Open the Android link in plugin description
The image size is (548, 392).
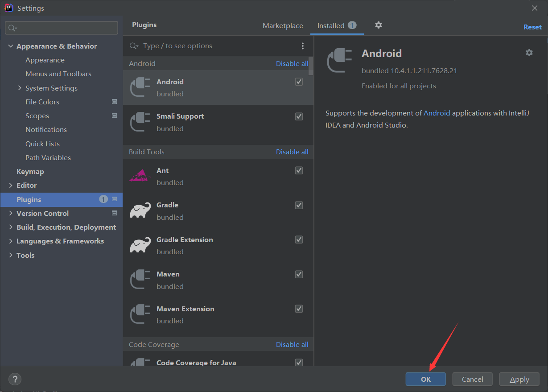(437, 113)
